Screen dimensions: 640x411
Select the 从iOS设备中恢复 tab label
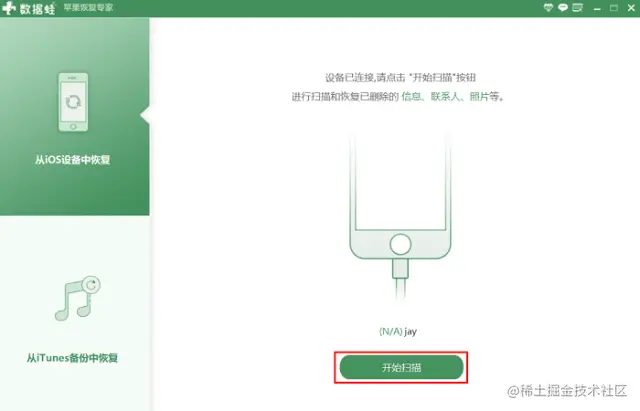(x=73, y=160)
